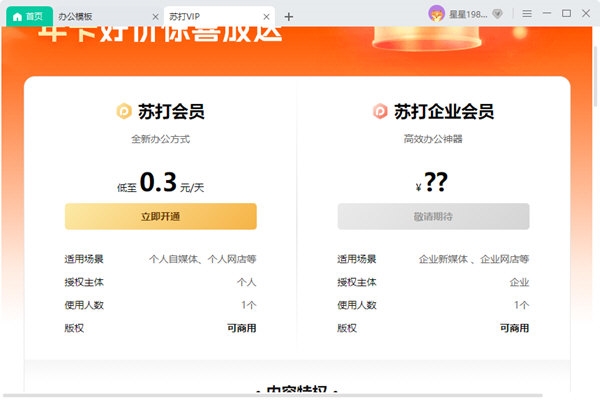Image resolution: width=600 pixels, height=400 pixels.
Task: Switch to the 办公模板 tab
Action: (75, 16)
